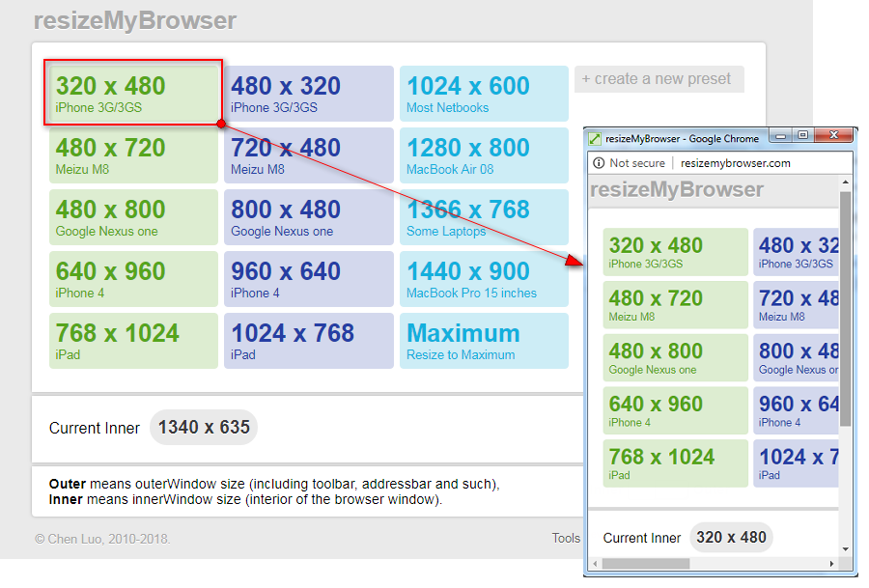The image size is (869, 588).
Task: Click the 960 x 640 iPhone 4 preset
Action: tap(309, 278)
